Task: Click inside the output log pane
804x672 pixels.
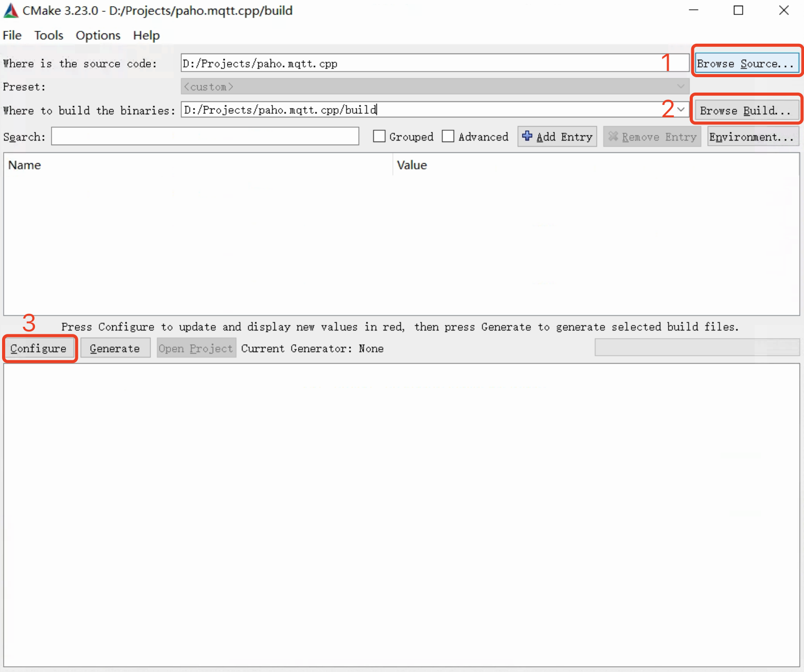Action: click(401, 515)
